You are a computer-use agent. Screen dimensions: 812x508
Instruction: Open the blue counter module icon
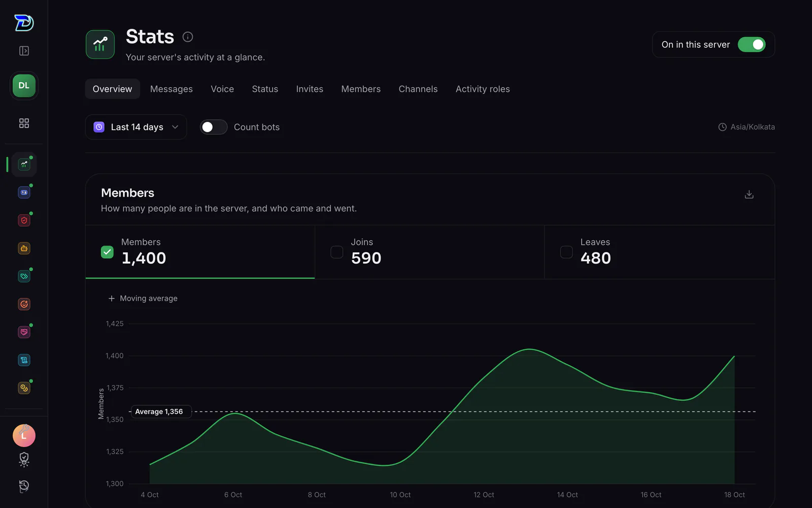pos(24,192)
